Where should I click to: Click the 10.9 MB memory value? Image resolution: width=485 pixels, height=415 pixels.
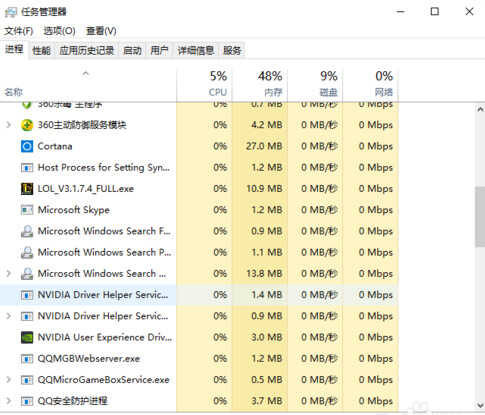pos(264,189)
